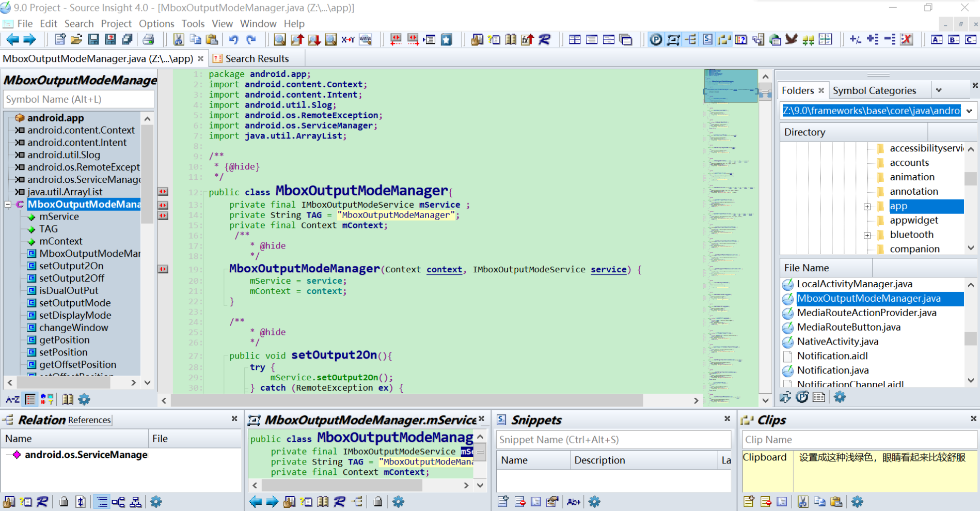Open symbol window settings gear
The width and height of the screenshot is (980, 511).
[x=84, y=399]
